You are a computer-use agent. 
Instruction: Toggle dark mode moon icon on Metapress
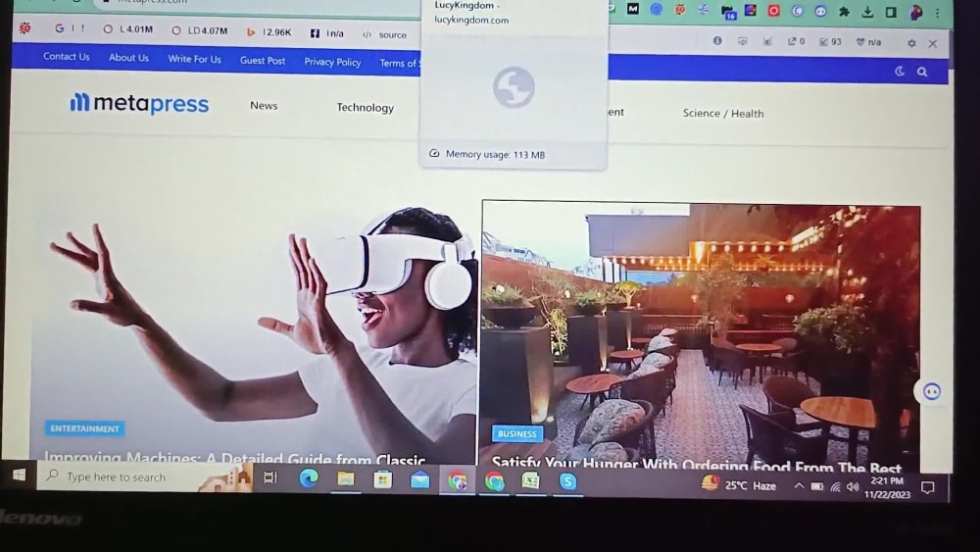(900, 72)
